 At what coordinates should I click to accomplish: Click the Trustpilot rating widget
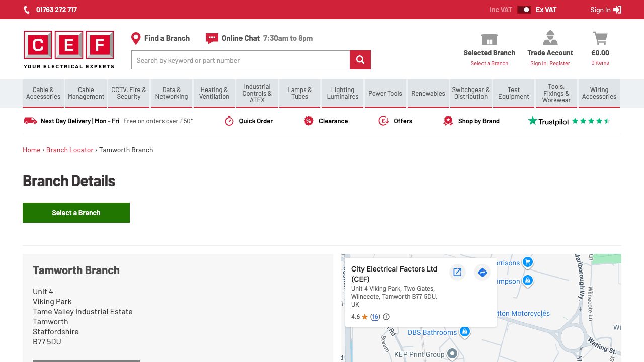point(569,121)
